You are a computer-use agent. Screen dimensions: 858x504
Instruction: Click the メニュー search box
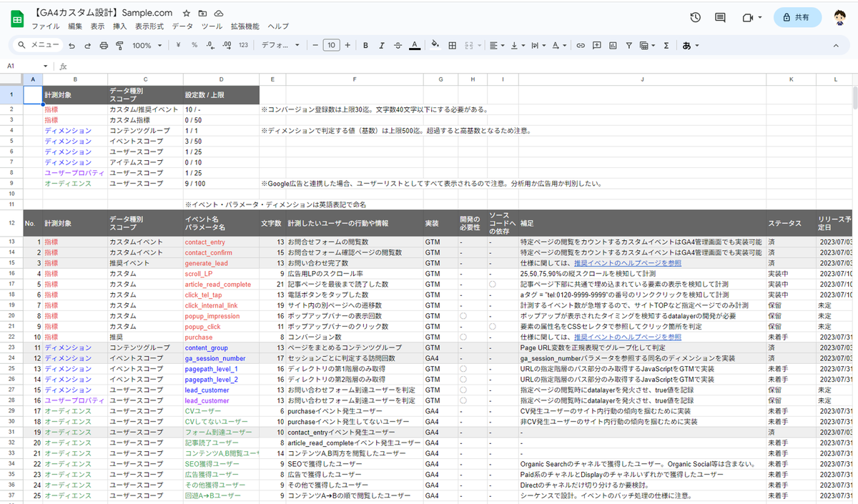pyautogui.click(x=39, y=45)
